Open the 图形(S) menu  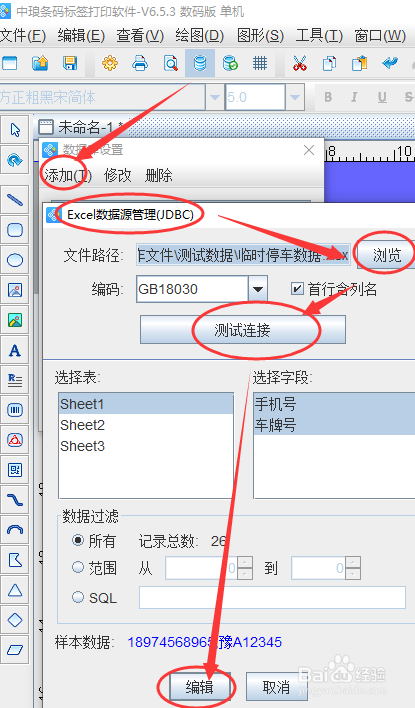click(x=260, y=36)
